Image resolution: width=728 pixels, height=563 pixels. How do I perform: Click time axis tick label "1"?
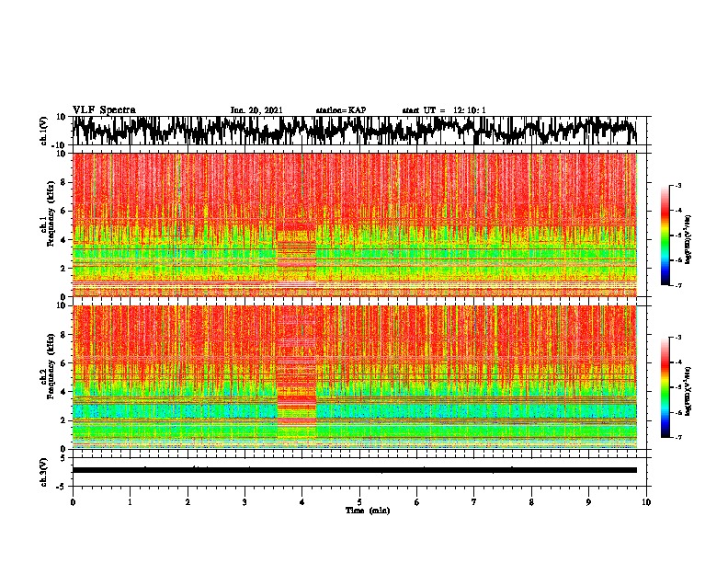[130, 502]
